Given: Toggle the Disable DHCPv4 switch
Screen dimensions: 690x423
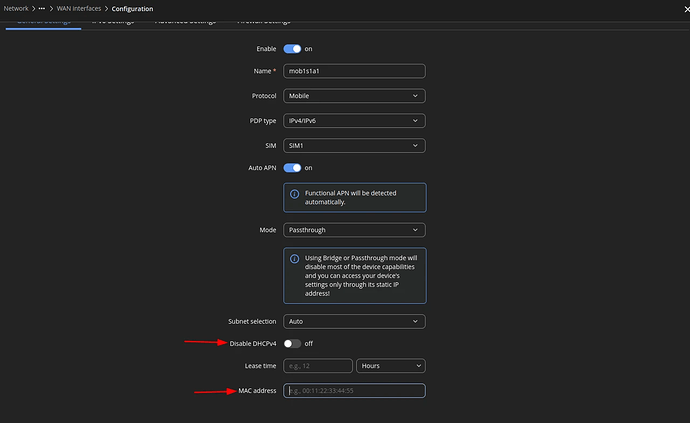Looking at the screenshot, I should pos(292,343).
